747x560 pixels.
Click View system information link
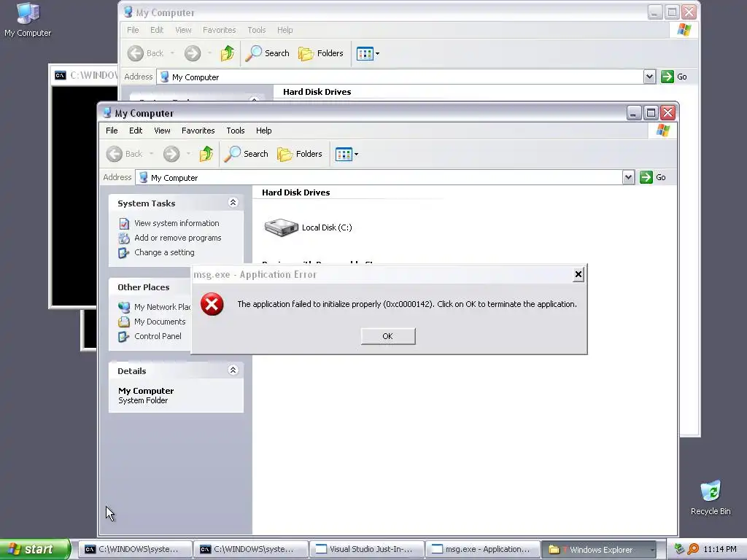[x=177, y=223]
